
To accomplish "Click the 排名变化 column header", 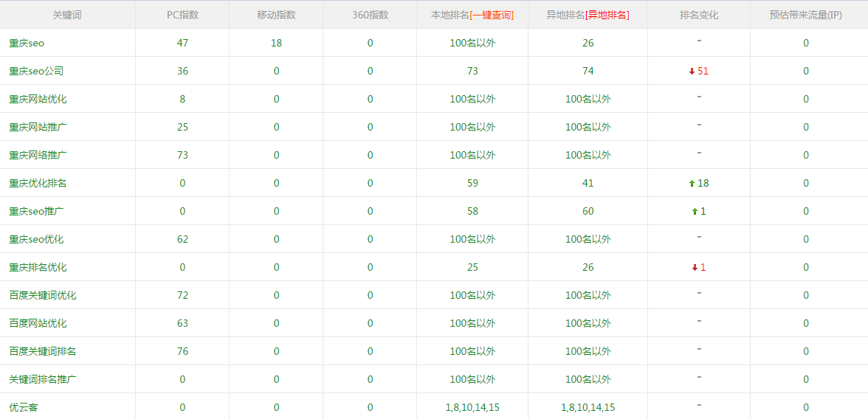I will coord(698,15).
